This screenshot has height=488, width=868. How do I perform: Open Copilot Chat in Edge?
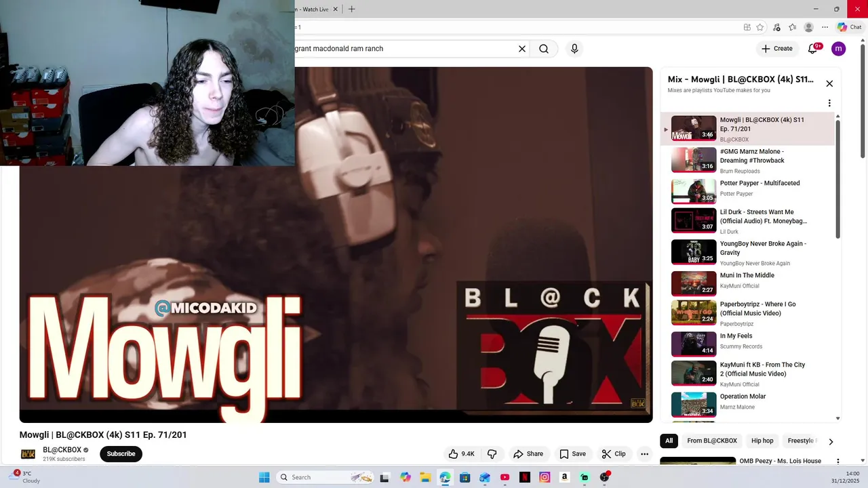(x=849, y=27)
